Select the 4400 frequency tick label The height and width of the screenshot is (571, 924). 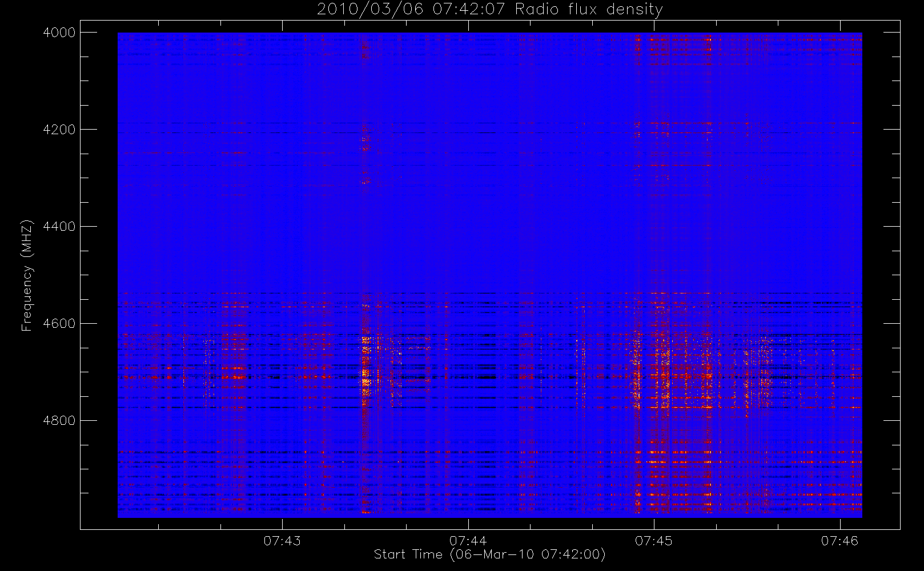coord(59,227)
